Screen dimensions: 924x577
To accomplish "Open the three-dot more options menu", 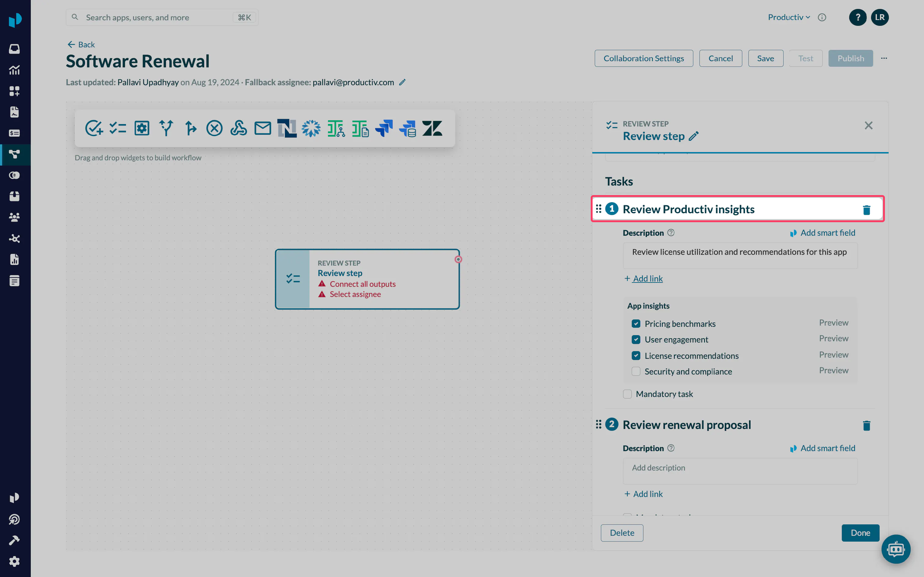I will pos(884,58).
